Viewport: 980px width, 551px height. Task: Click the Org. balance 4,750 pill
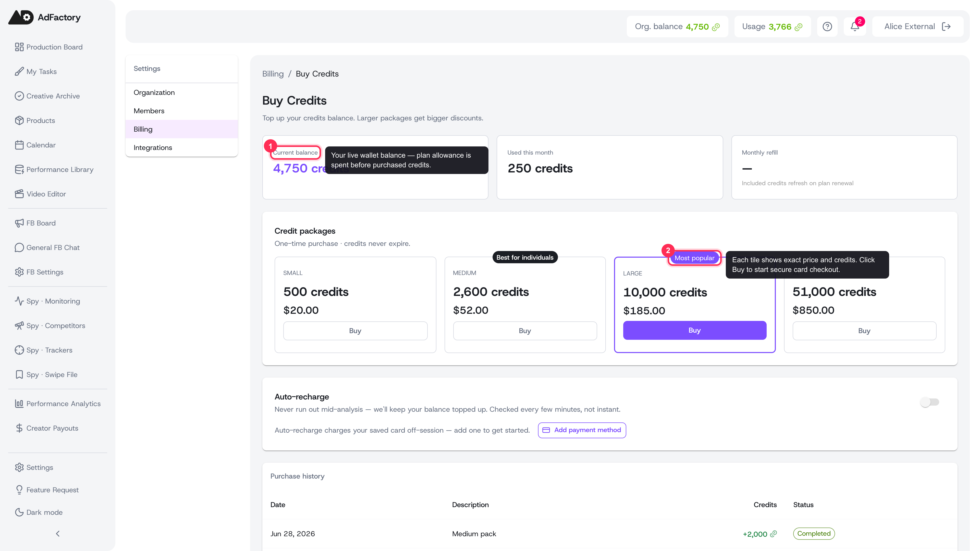click(x=677, y=27)
